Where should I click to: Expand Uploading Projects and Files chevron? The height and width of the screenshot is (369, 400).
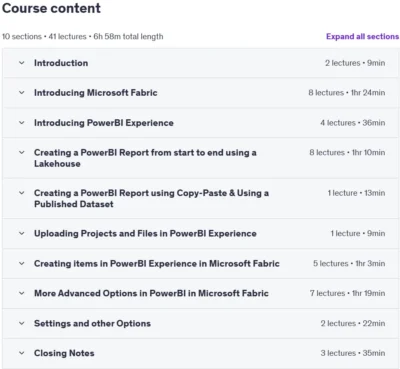pos(22,233)
